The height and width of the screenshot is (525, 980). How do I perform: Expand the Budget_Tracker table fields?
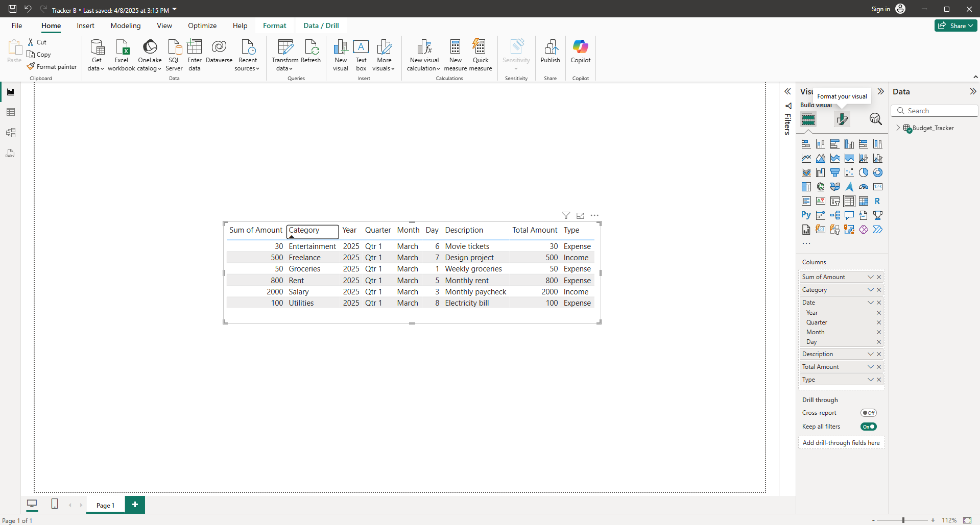(898, 128)
